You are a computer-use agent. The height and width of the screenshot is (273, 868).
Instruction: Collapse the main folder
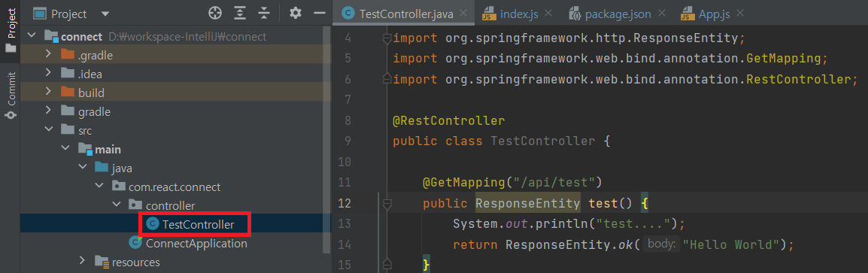pyautogui.click(x=65, y=149)
